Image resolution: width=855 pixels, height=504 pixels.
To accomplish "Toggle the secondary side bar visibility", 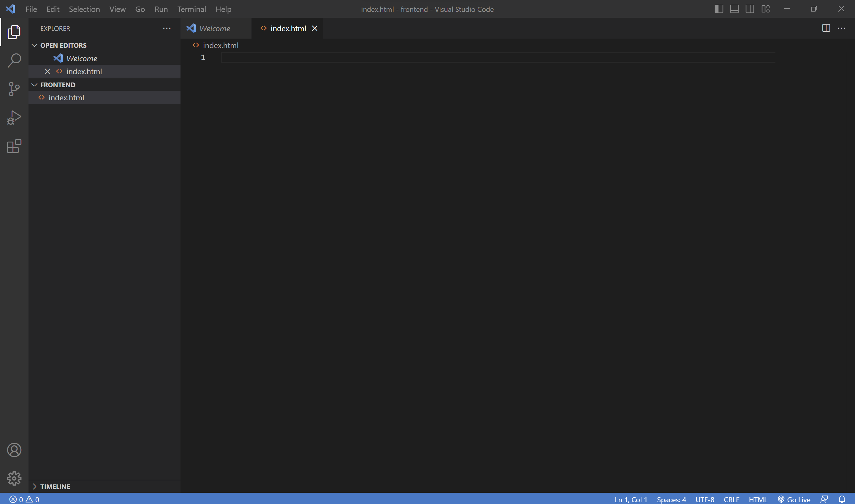I will [x=750, y=9].
